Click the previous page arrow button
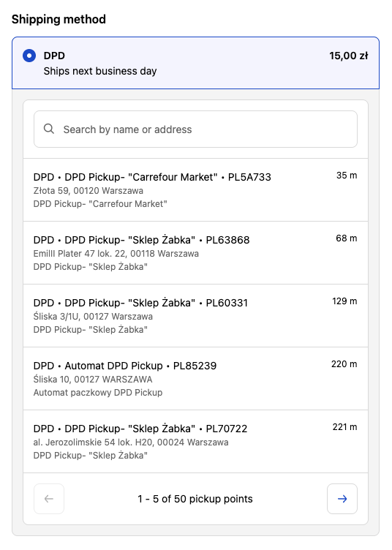The width and height of the screenshot is (392, 550). coord(49,499)
